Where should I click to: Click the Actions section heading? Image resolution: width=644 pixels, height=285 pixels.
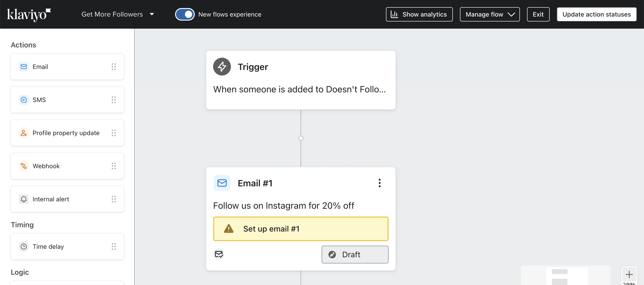pyautogui.click(x=23, y=45)
